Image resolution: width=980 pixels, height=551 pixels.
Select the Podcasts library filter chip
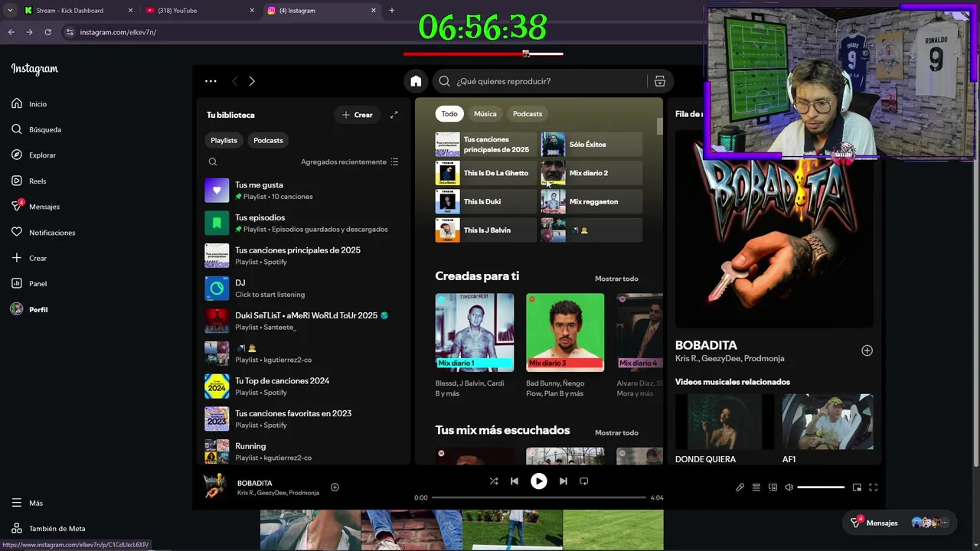coord(268,140)
